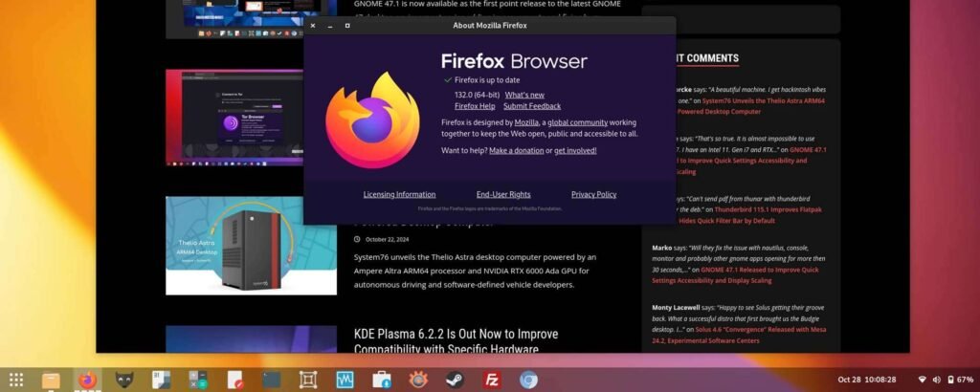Open the volume speaker tray icon
This screenshot has width=980, height=392.
click(x=936, y=380)
